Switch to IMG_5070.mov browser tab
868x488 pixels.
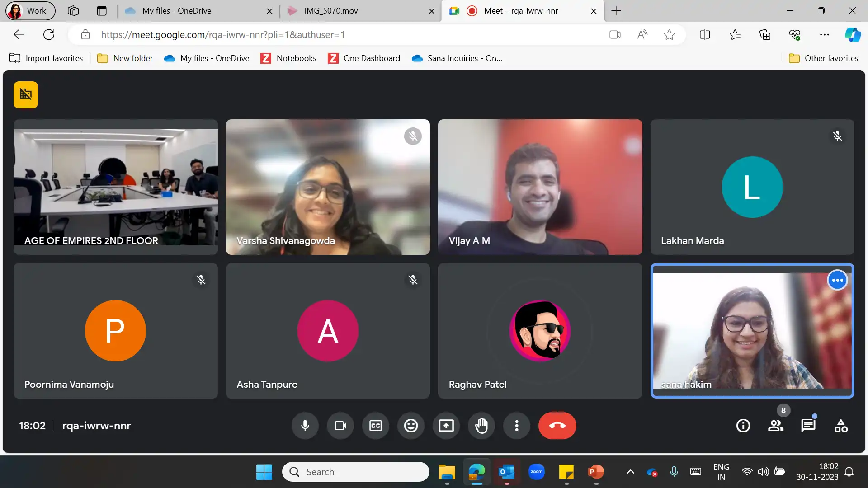click(x=331, y=11)
